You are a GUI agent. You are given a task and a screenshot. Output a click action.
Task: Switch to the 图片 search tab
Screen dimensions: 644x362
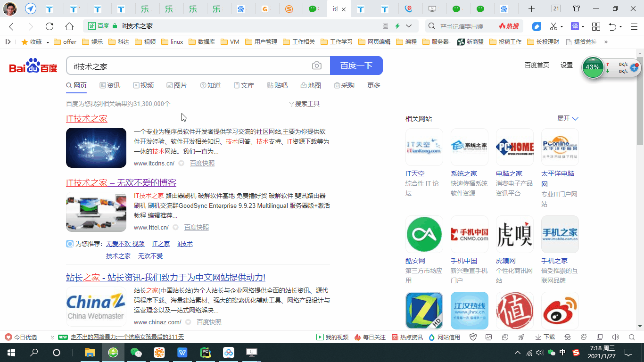pyautogui.click(x=177, y=85)
